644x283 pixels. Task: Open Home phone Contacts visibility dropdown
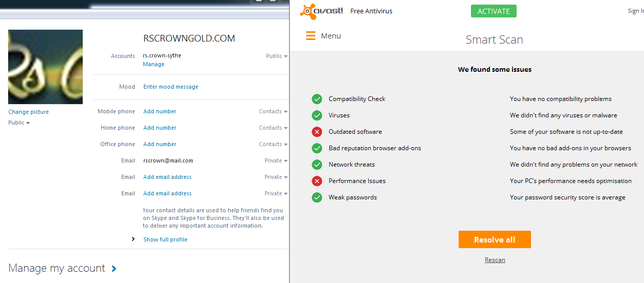pos(273,128)
